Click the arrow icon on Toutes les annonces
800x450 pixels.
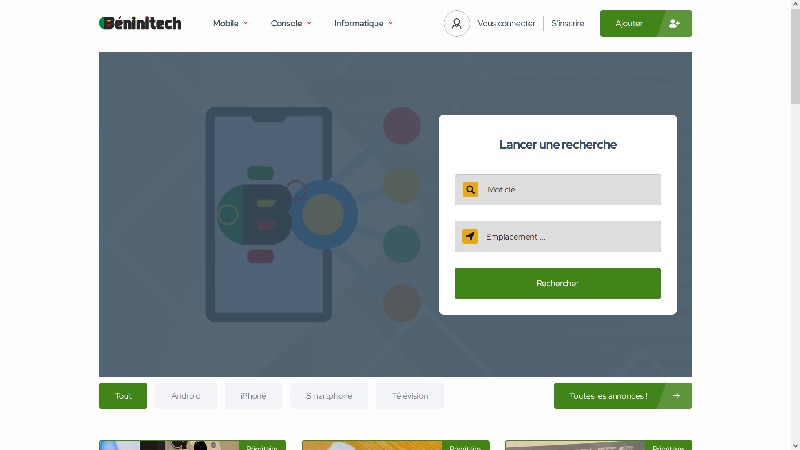point(676,396)
